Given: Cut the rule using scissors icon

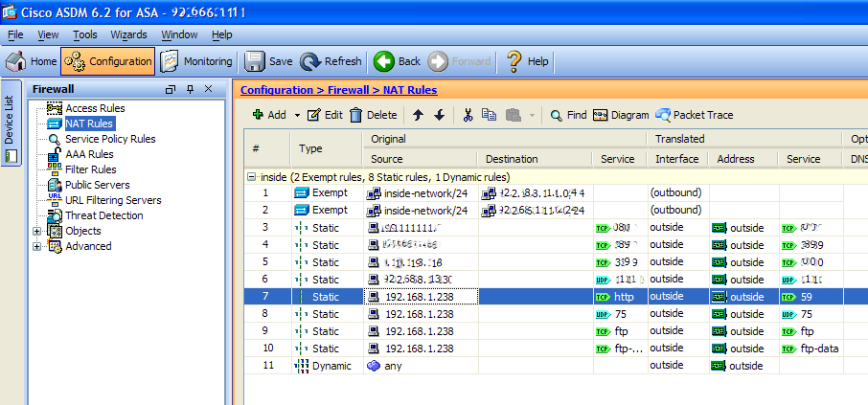Looking at the screenshot, I should pyautogui.click(x=468, y=115).
